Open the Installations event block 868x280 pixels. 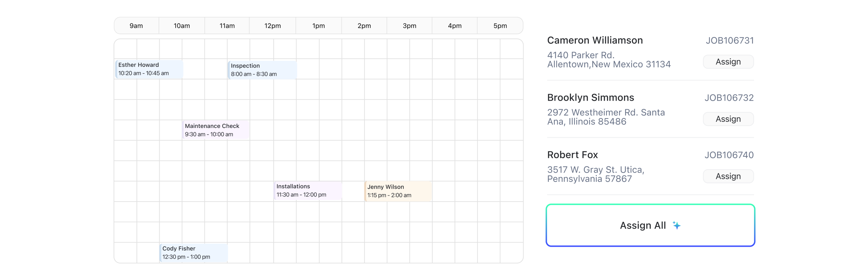pyautogui.click(x=308, y=190)
